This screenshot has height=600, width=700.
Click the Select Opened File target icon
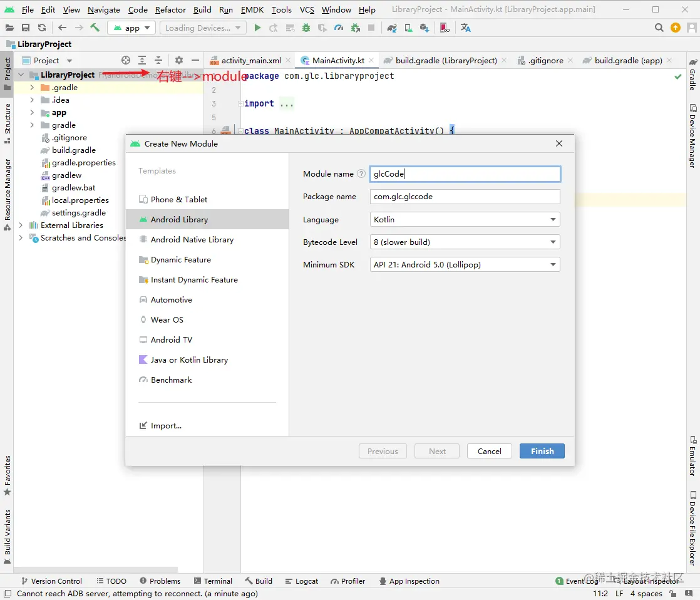[126, 60]
